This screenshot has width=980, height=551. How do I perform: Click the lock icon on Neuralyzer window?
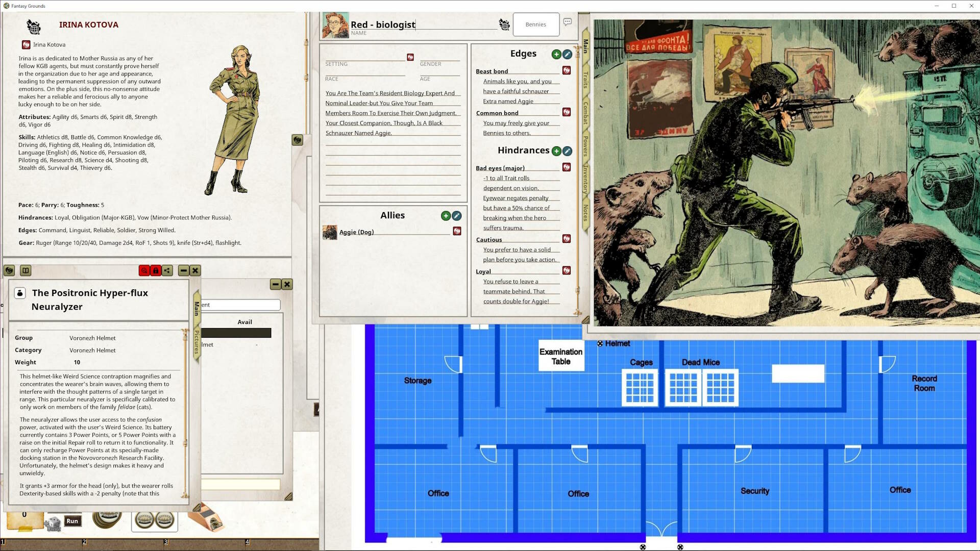click(156, 270)
